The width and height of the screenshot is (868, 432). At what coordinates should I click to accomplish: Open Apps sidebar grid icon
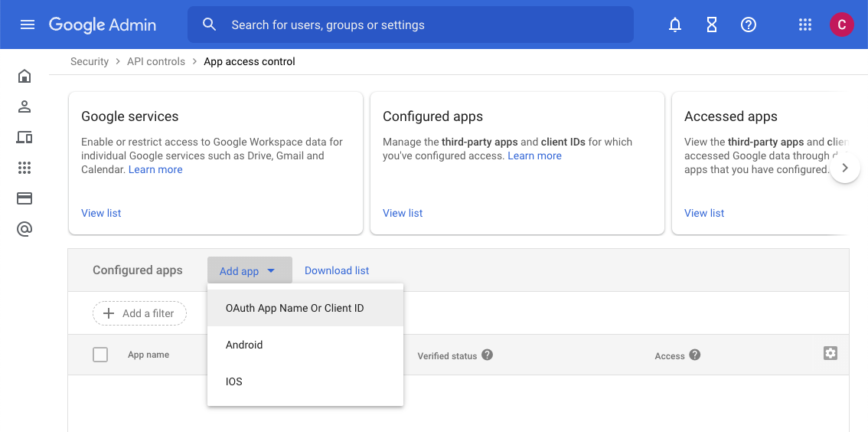pos(24,168)
